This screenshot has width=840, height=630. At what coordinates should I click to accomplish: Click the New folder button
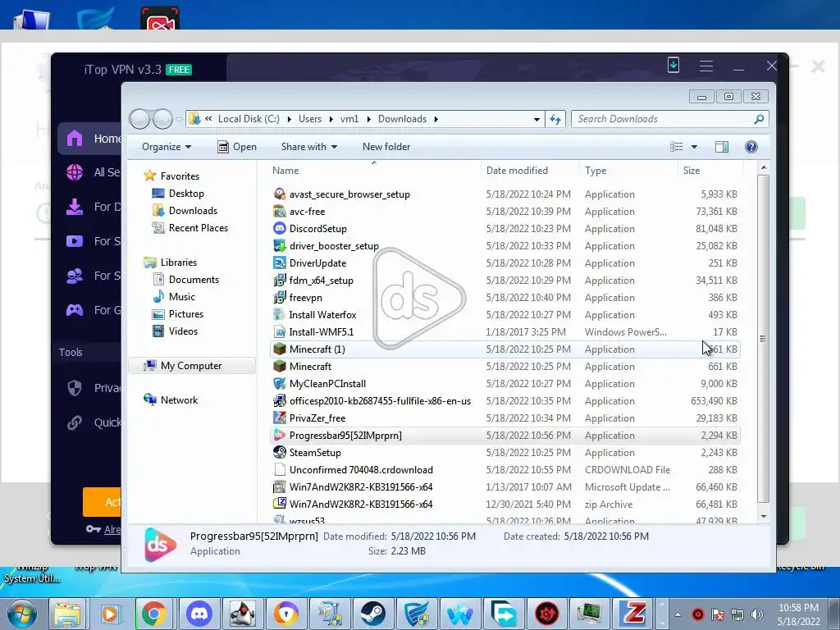coord(386,147)
